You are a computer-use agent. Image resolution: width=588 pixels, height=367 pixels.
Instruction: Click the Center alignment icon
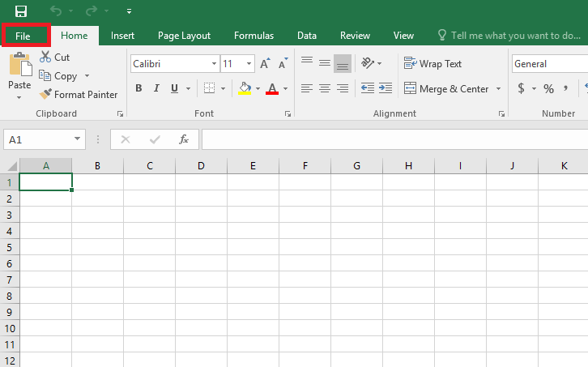[325, 88]
